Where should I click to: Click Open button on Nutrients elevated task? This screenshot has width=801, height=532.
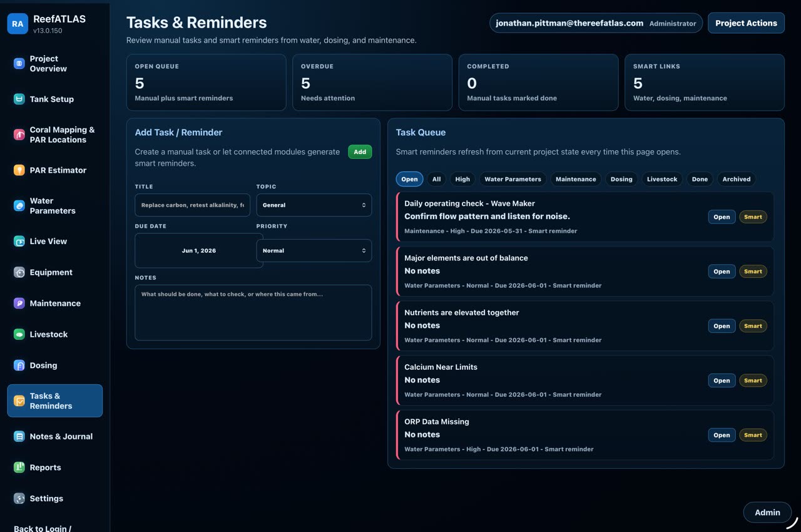coord(722,326)
